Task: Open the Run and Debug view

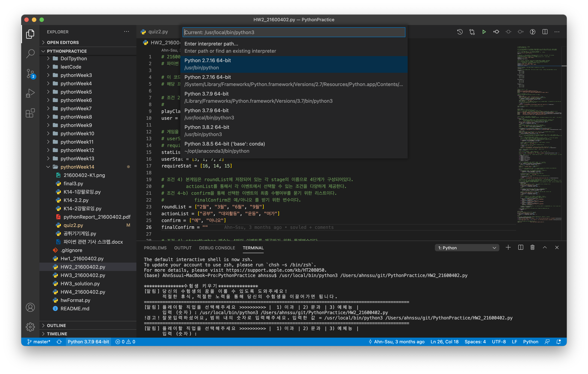Action: point(30,93)
